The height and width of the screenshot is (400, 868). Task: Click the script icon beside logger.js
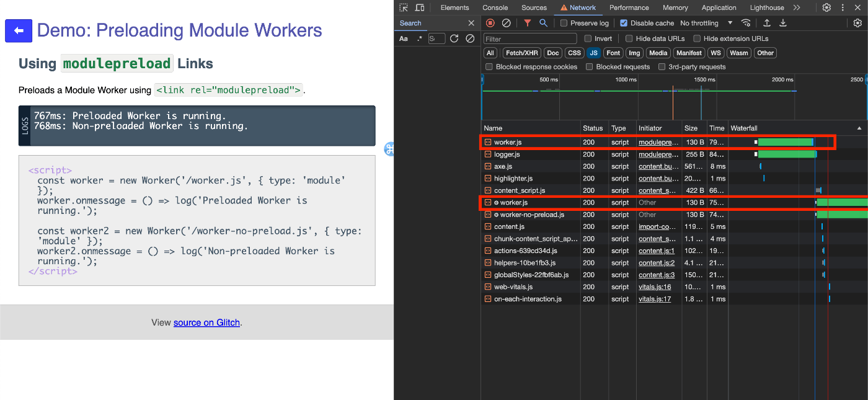(x=488, y=154)
